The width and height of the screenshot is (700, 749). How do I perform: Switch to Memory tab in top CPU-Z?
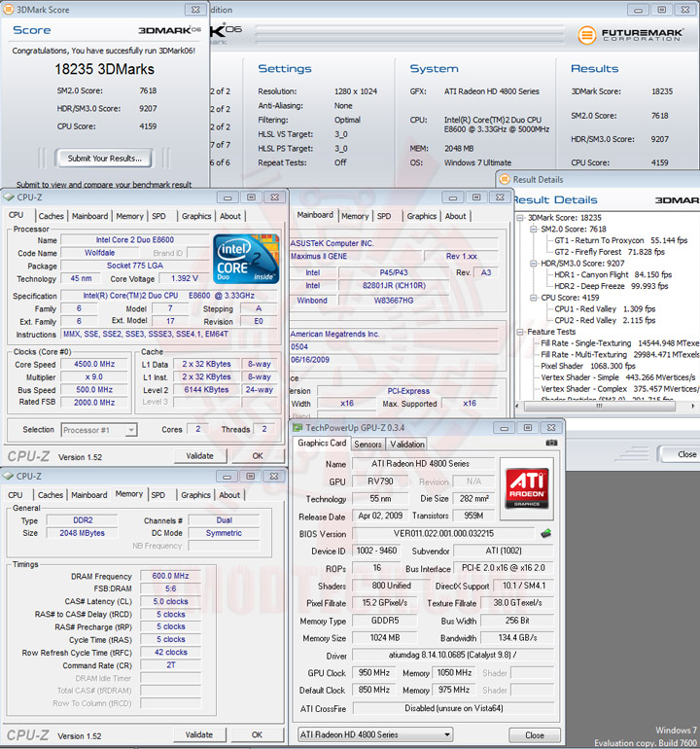click(x=129, y=216)
